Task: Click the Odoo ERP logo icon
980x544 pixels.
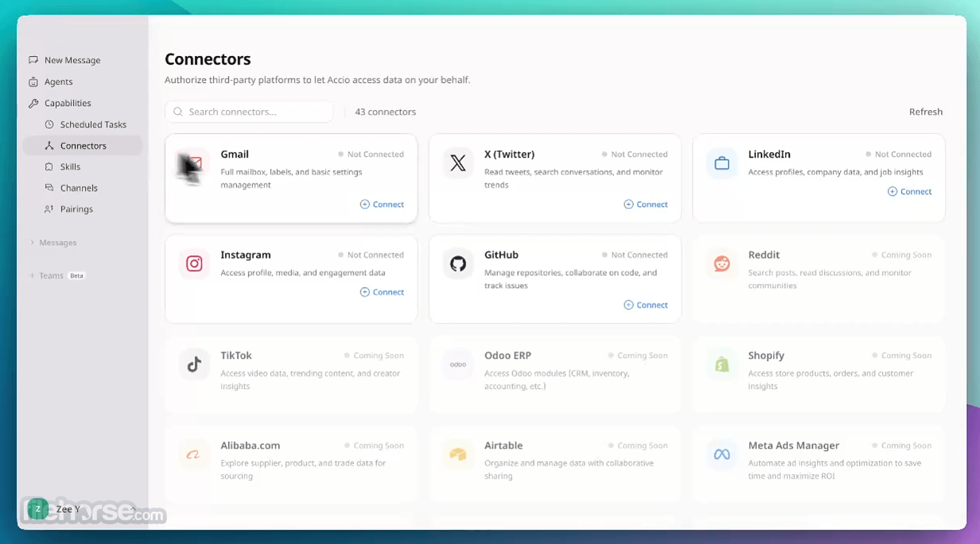Action: pos(458,364)
